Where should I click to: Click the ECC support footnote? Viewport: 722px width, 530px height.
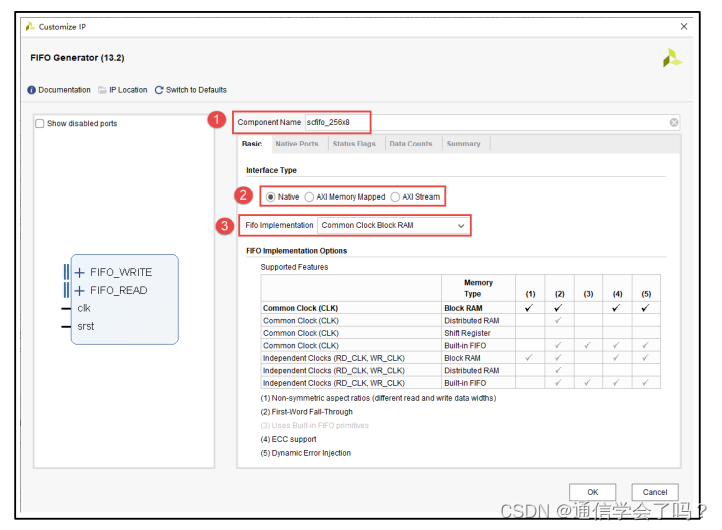(289, 439)
